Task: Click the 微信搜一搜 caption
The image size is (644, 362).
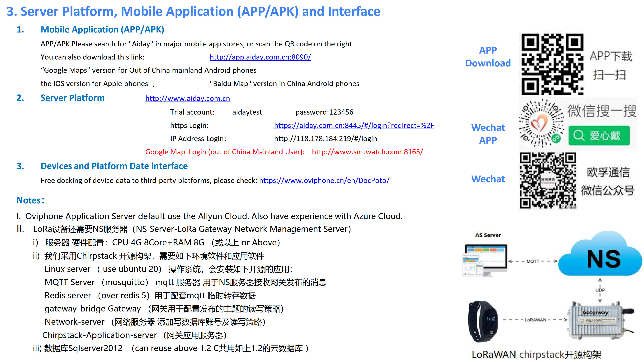Action: point(601,111)
